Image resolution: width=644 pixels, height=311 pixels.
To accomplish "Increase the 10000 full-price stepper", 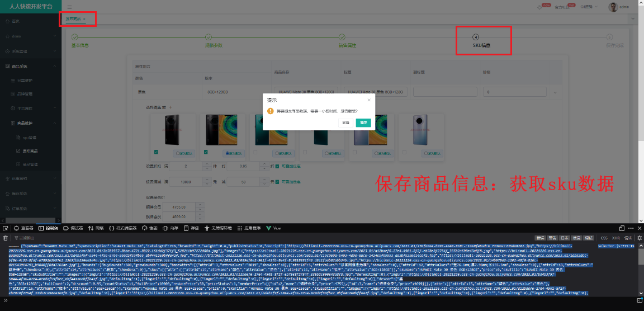I will (x=207, y=179).
